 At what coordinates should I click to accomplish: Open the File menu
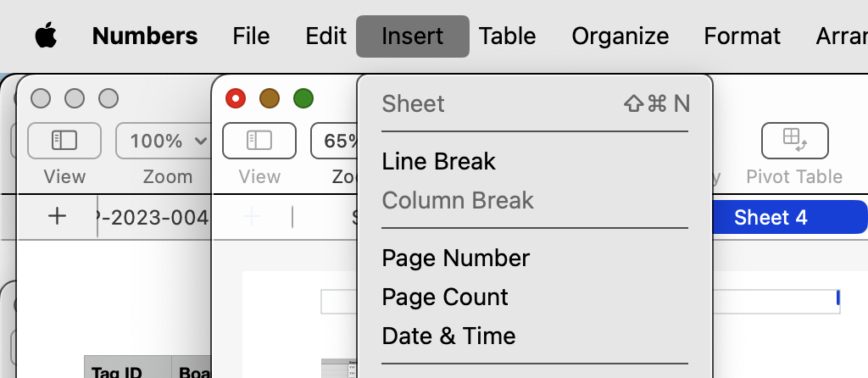click(x=251, y=36)
